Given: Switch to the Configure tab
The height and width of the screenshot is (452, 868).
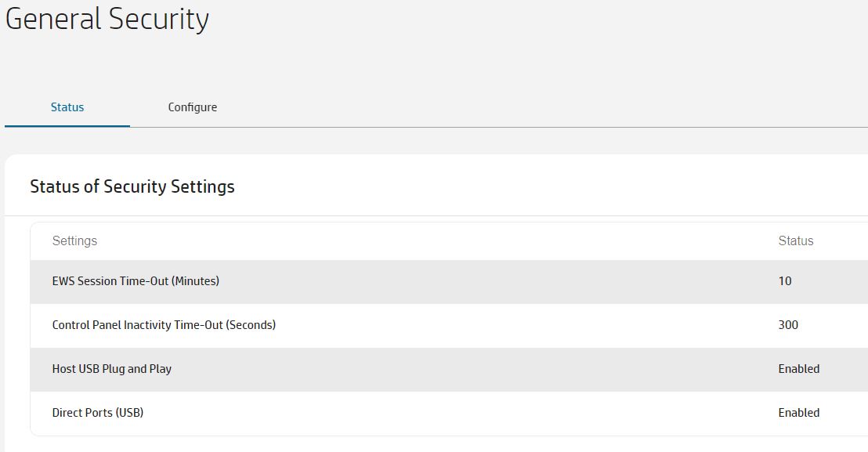Looking at the screenshot, I should [192, 107].
